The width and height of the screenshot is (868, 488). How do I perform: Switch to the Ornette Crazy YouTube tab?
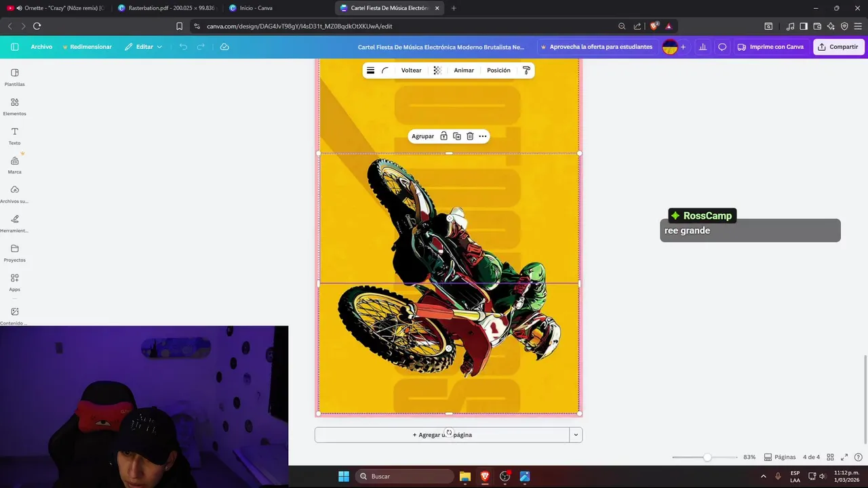(x=56, y=8)
